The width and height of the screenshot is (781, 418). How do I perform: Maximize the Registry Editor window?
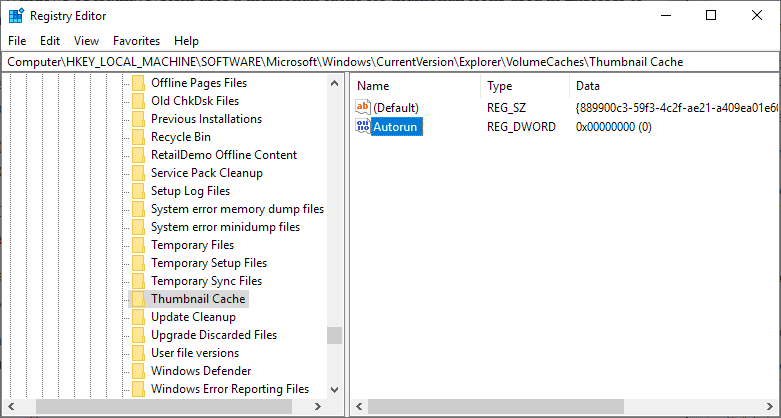(x=711, y=15)
